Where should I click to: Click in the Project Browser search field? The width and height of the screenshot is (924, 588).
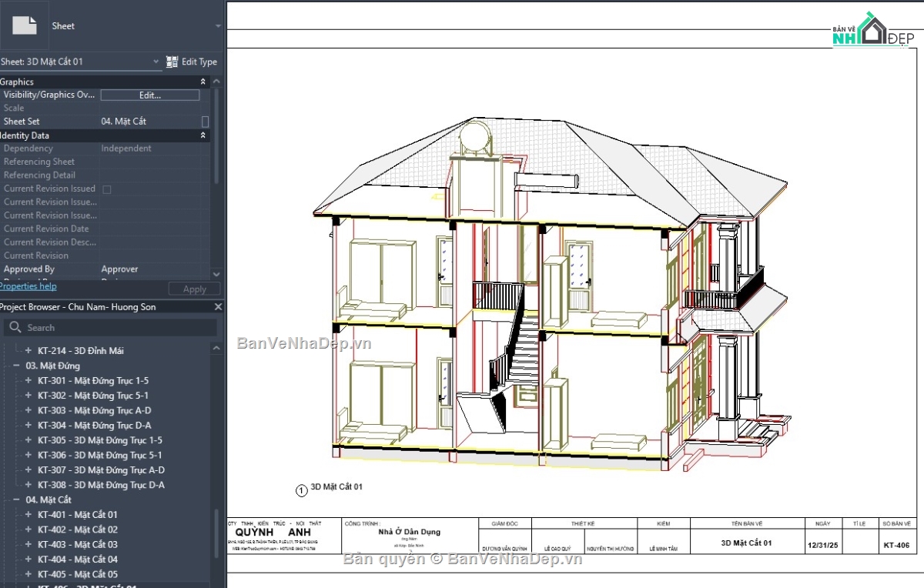(112, 328)
